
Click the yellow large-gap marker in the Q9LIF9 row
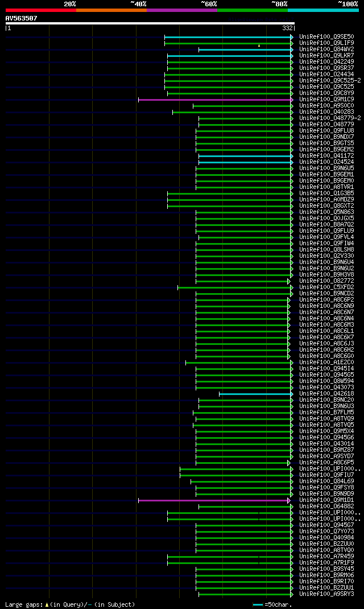pos(259,46)
